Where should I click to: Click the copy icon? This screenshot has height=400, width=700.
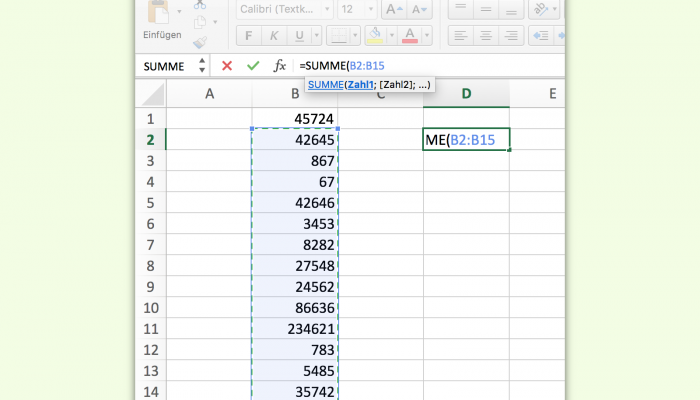(200, 22)
